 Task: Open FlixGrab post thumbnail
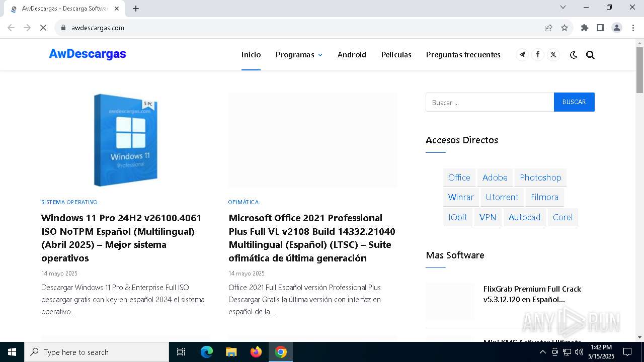pos(450,301)
